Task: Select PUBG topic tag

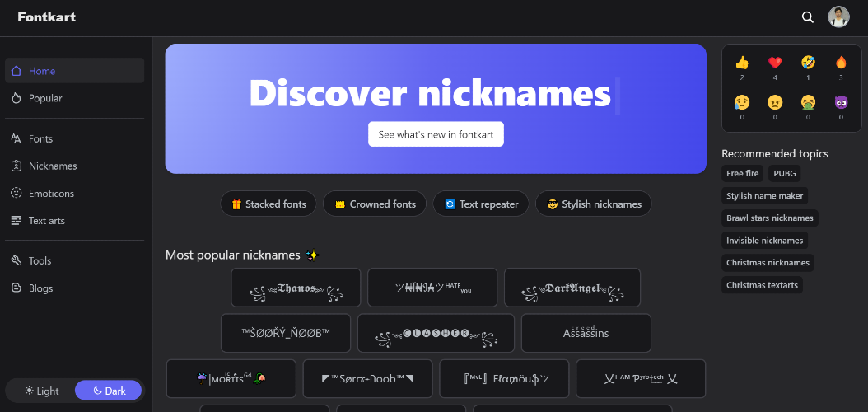Action: tap(784, 173)
